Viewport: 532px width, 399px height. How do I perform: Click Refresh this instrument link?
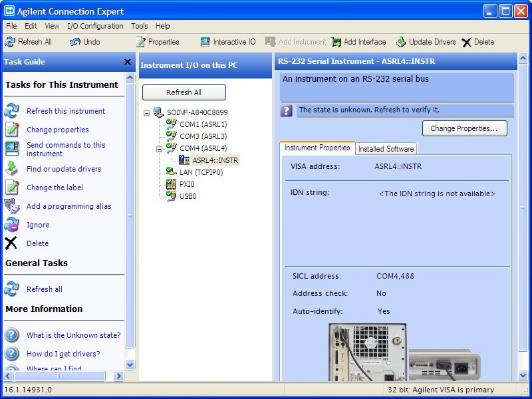pos(66,111)
